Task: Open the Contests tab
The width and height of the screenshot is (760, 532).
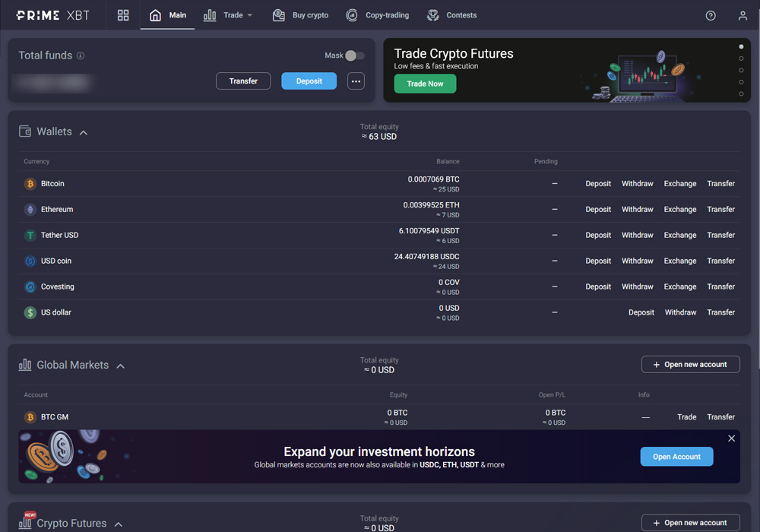Action: pos(451,15)
